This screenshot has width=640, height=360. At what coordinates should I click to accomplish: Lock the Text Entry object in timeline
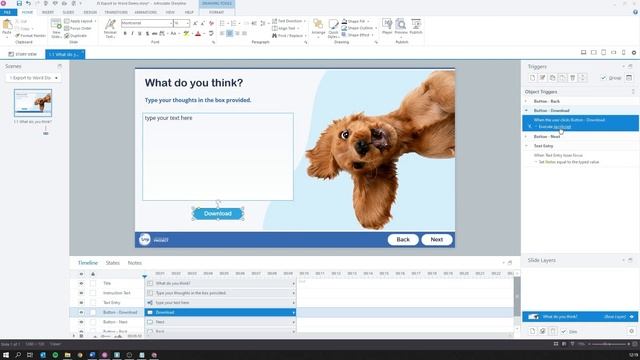coord(93,303)
